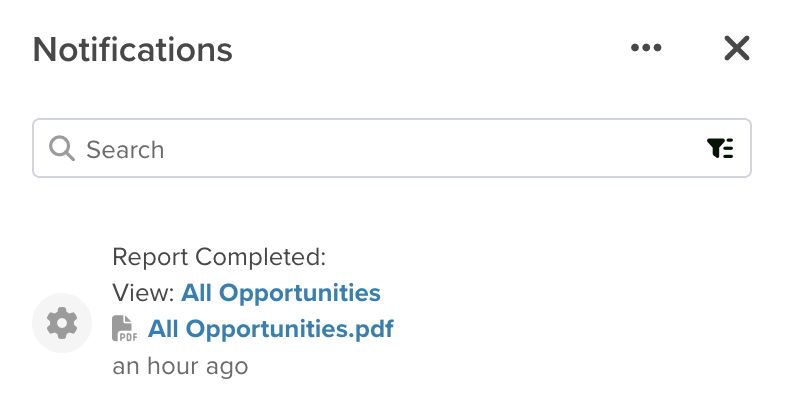792x418 pixels.
Task: Click the Notifications panel heading
Action: 132,49
